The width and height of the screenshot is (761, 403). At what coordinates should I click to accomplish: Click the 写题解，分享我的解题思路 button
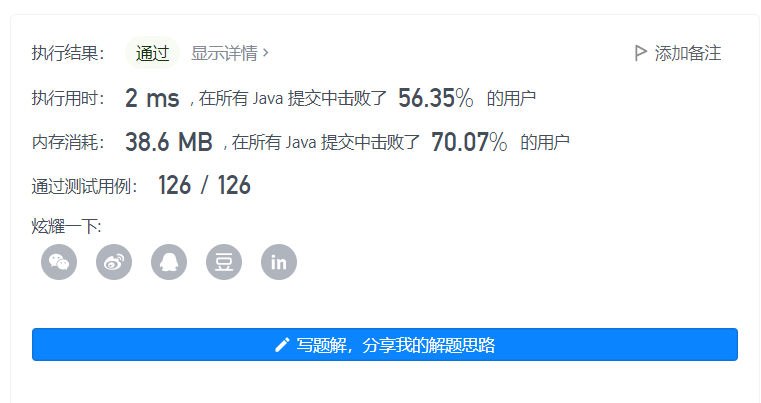385,345
